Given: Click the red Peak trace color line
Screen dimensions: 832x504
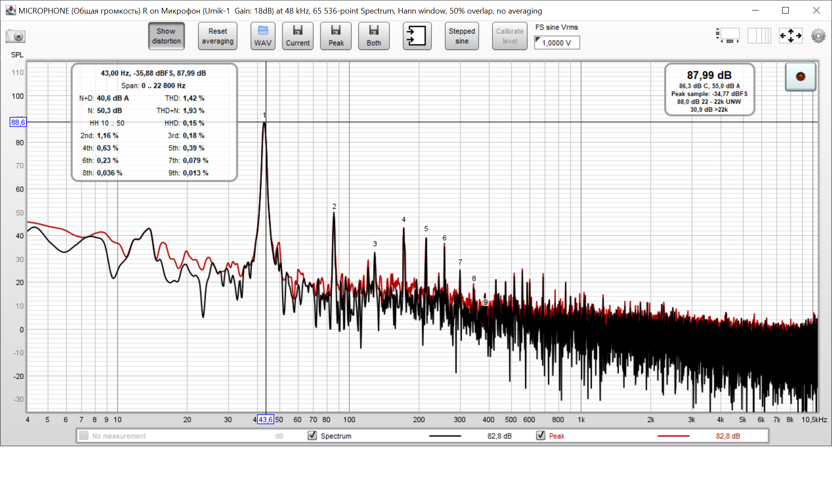Looking at the screenshot, I should 673,436.
